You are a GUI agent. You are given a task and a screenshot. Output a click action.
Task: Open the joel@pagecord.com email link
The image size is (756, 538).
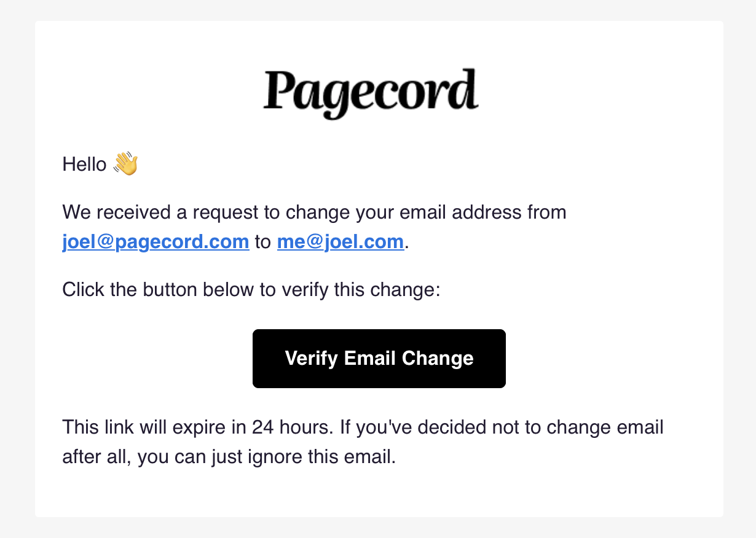click(156, 242)
